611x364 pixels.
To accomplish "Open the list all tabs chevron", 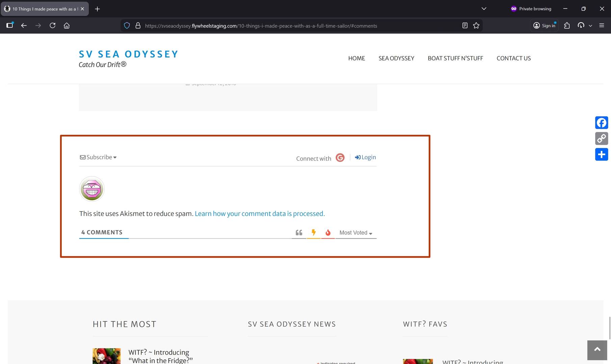I will pos(484,9).
